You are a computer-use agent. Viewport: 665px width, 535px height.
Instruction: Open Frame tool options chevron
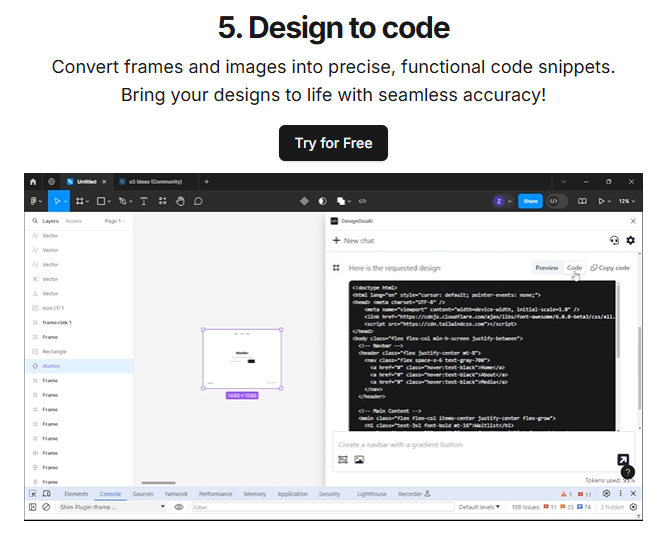click(x=87, y=202)
